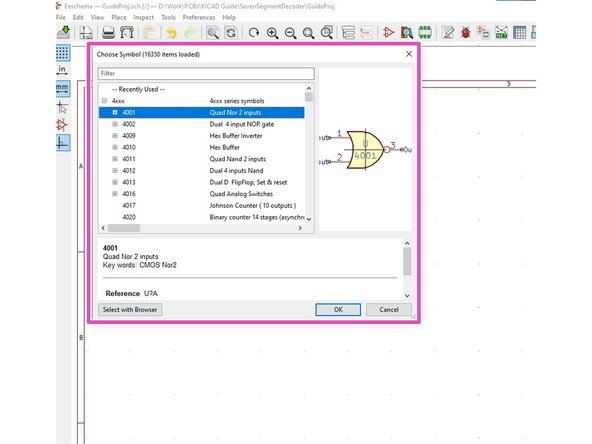Redo using the green arrow icon
Image resolution: width=592 pixels, height=444 pixels.
pyautogui.click(x=190, y=32)
